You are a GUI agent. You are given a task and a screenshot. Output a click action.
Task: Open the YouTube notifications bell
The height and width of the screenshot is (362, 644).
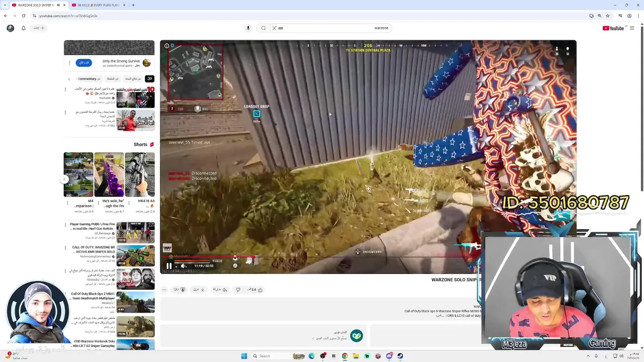point(23,28)
